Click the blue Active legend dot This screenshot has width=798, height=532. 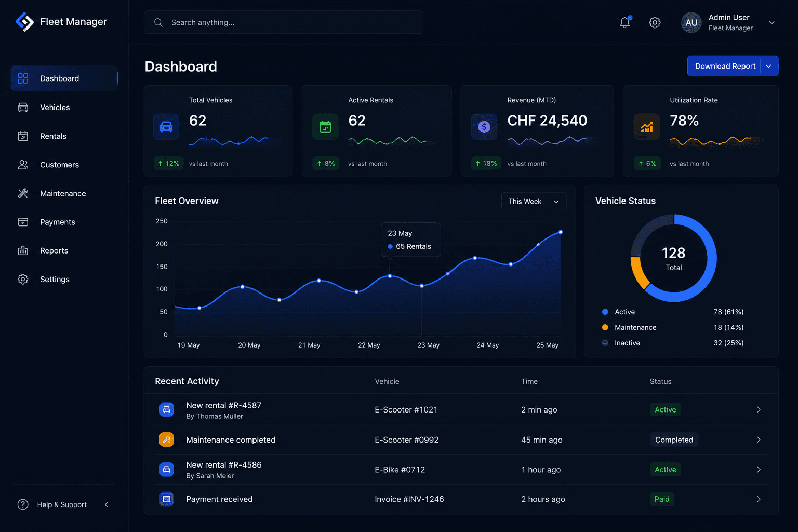tap(605, 312)
